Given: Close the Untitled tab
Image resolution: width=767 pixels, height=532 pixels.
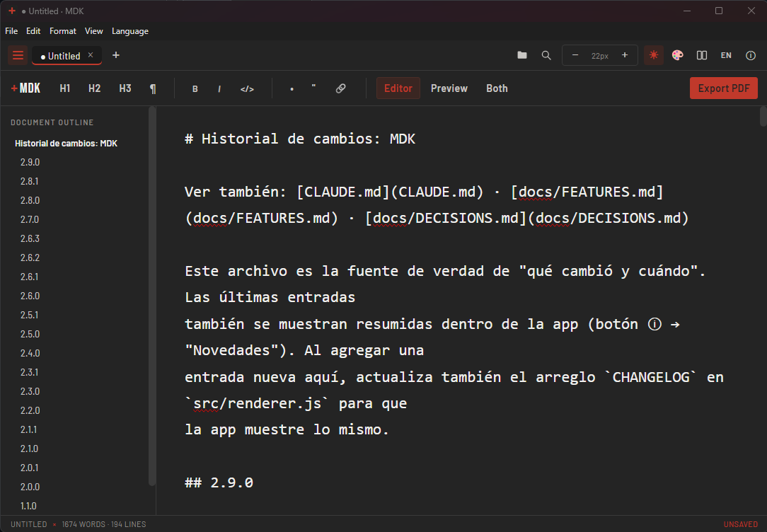Looking at the screenshot, I should click(91, 55).
